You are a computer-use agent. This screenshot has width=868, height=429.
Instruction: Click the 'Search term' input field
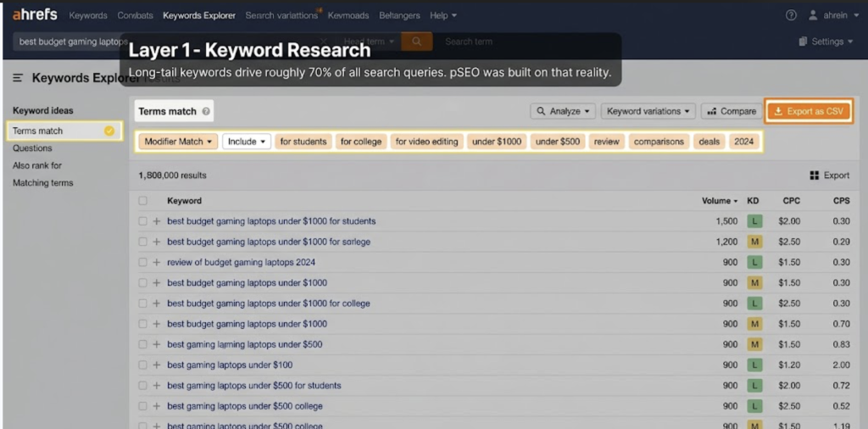(468, 42)
